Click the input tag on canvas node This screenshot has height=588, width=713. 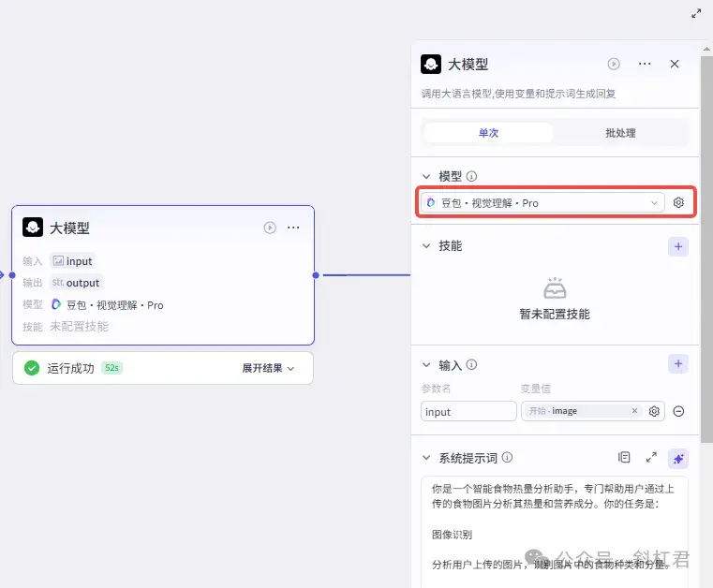pos(73,261)
